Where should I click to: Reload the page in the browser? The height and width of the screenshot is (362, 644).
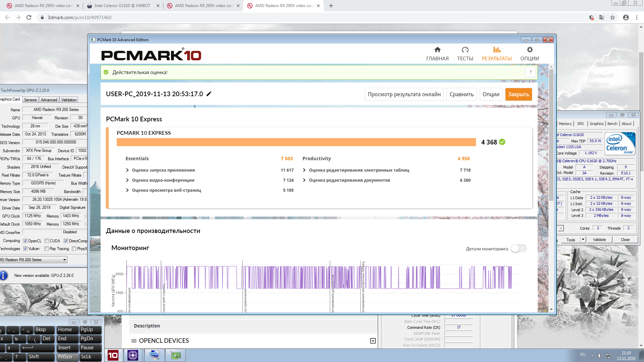coord(29,17)
